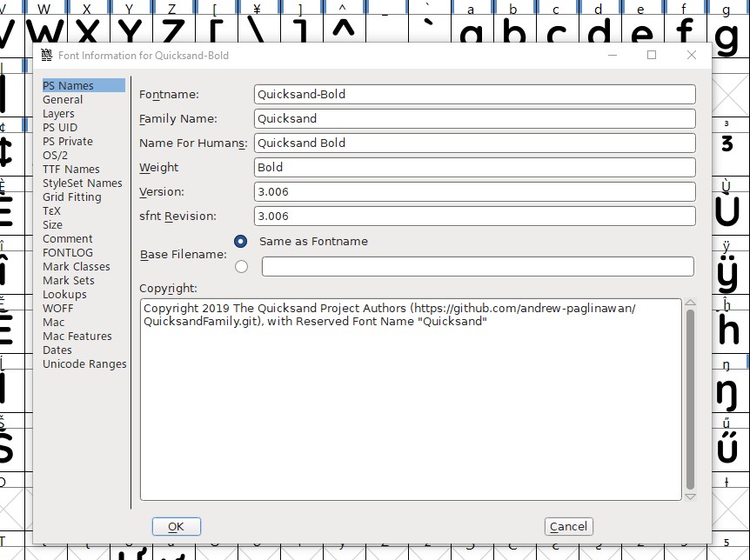
Task: Open Mark Classes section
Action: pos(76,266)
